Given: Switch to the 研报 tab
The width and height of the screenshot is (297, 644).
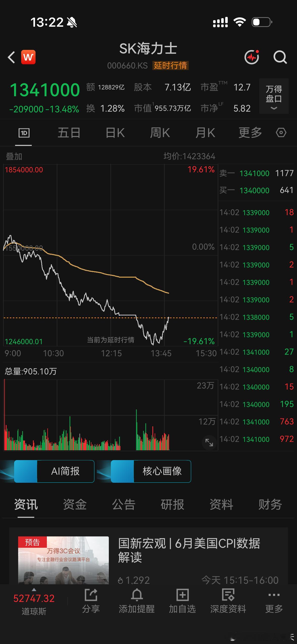Looking at the screenshot, I should (x=173, y=504).
